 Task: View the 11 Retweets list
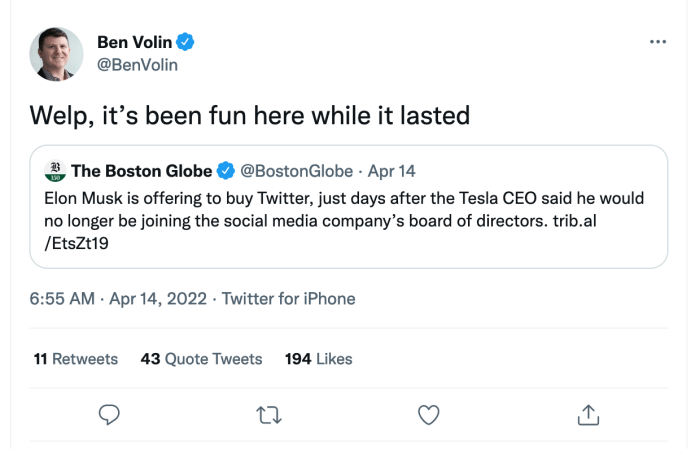75,358
